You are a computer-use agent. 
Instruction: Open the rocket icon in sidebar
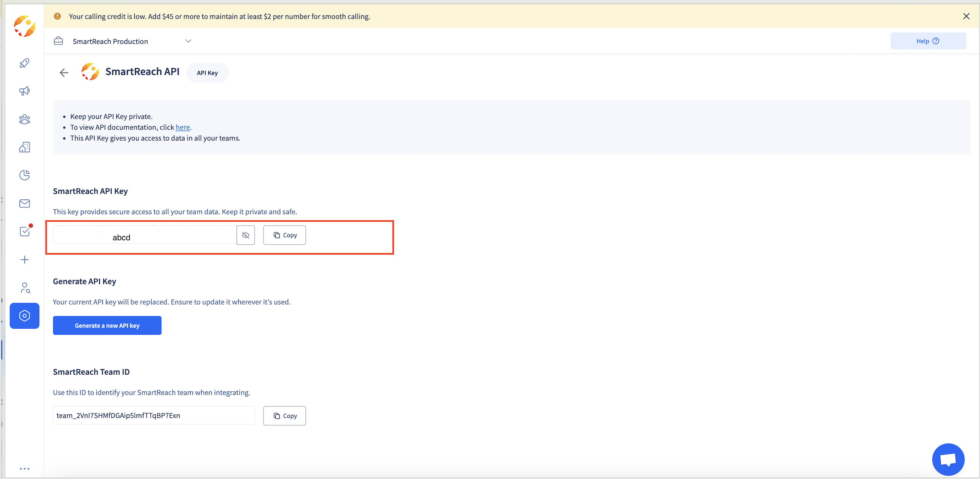coord(25,63)
